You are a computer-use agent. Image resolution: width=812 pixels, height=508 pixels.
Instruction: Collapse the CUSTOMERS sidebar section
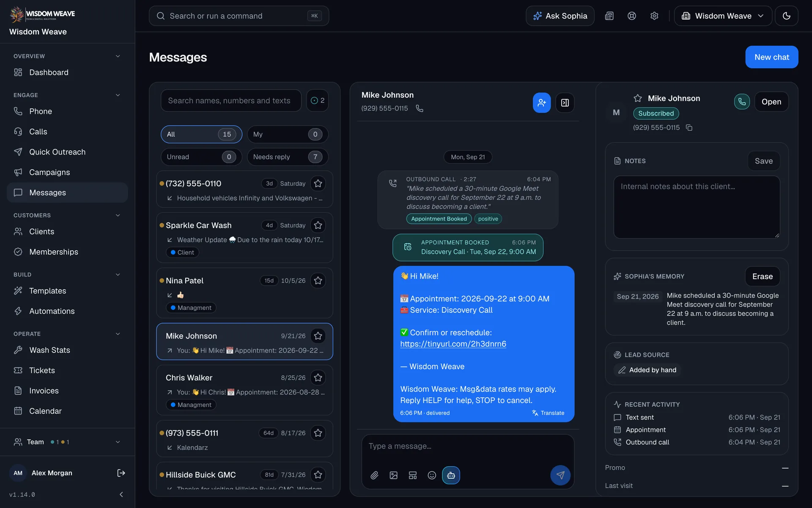118,215
